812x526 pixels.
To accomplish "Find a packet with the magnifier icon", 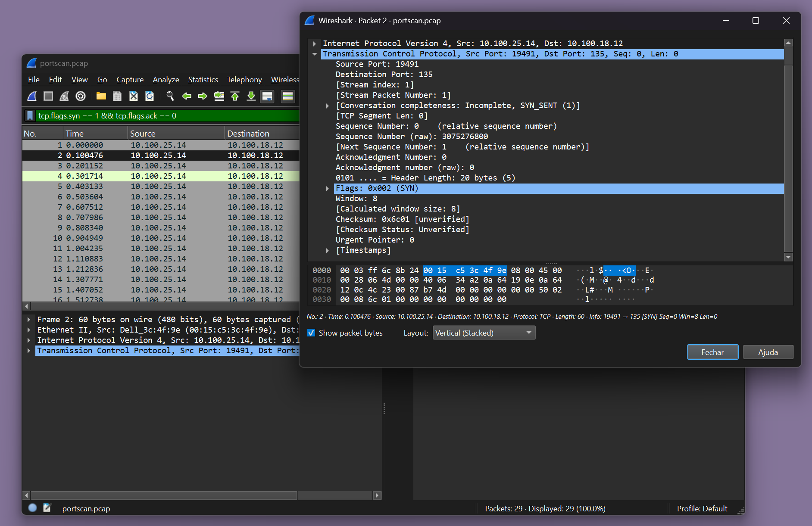I will click(170, 96).
